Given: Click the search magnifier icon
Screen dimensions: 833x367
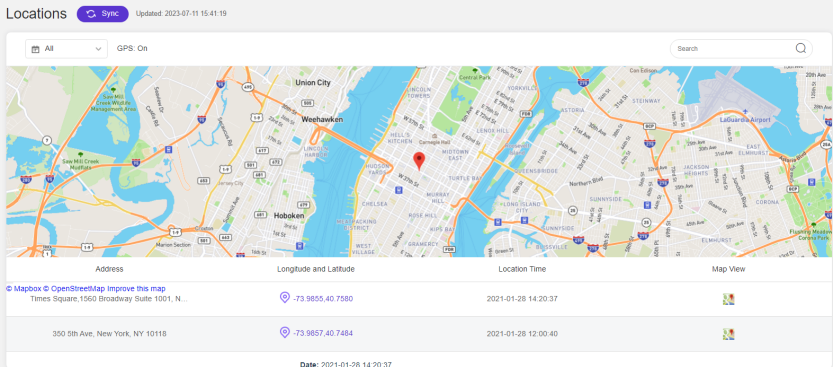Looking at the screenshot, I should click(801, 48).
